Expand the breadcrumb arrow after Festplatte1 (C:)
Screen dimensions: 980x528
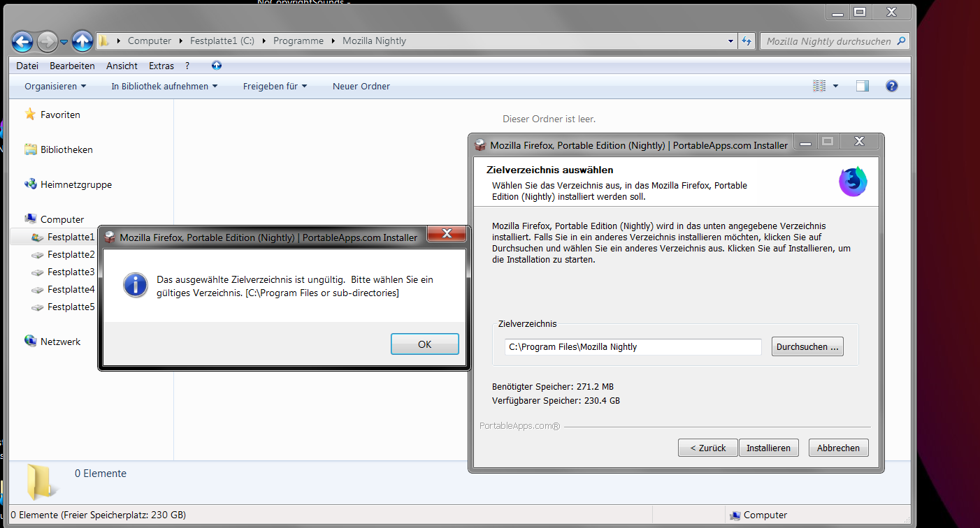(264, 41)
